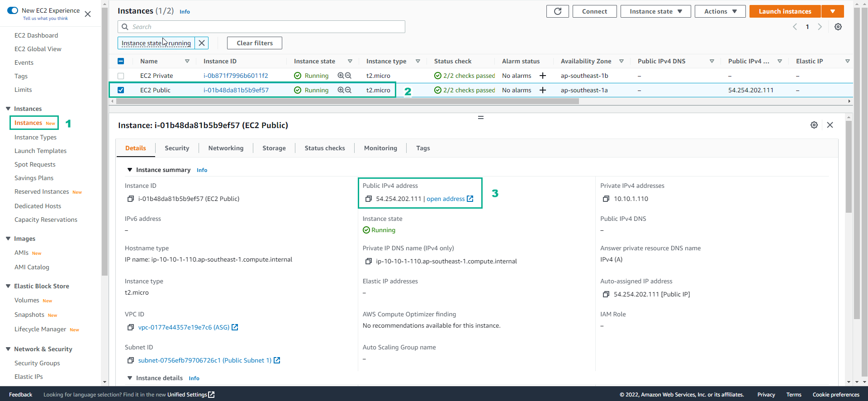Viewport: 868px width, 401px height.
Task: Select the EC2 Private instance checkbox
Action: point(121,76)
